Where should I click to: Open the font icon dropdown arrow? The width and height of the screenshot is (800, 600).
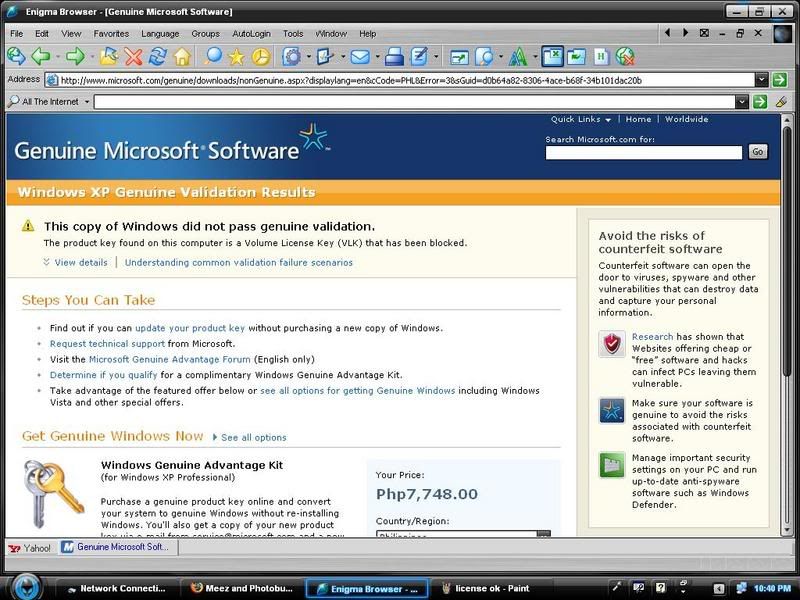(535, 57)
